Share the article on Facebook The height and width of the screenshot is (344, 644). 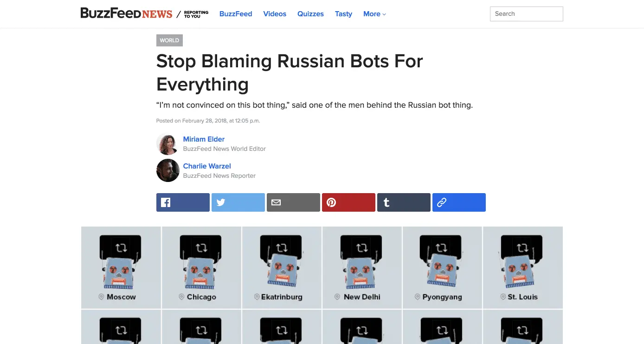[x=183, y=202]
